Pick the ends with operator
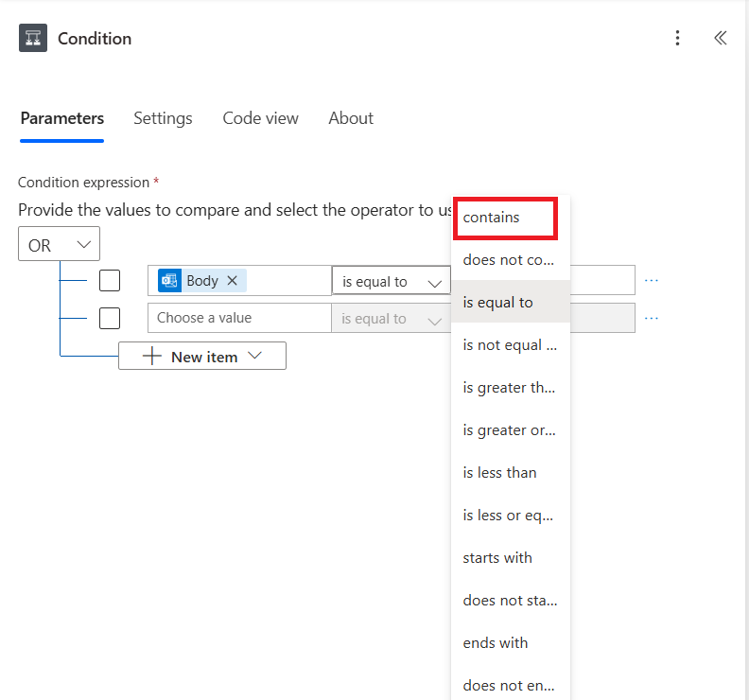Image resolution: width=749 pixels, height=700 pixels. coord(511,642)
